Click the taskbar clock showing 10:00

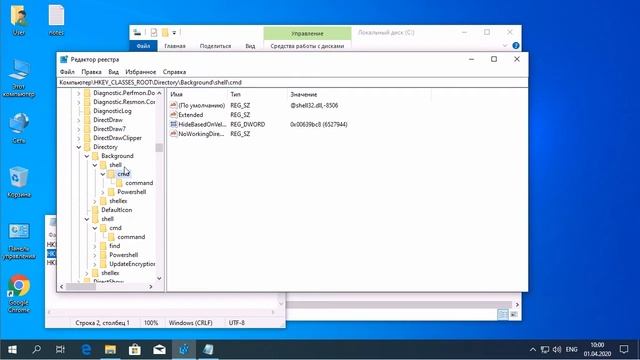[x=597, y=349]
